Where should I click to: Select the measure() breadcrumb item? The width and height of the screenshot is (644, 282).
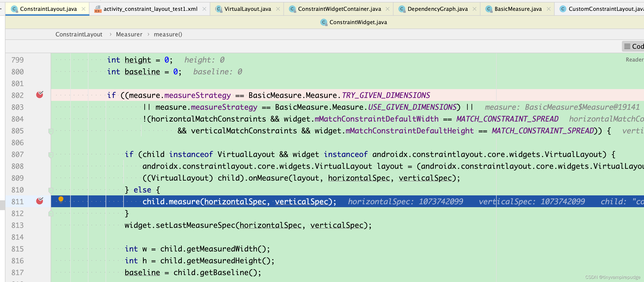168,34
